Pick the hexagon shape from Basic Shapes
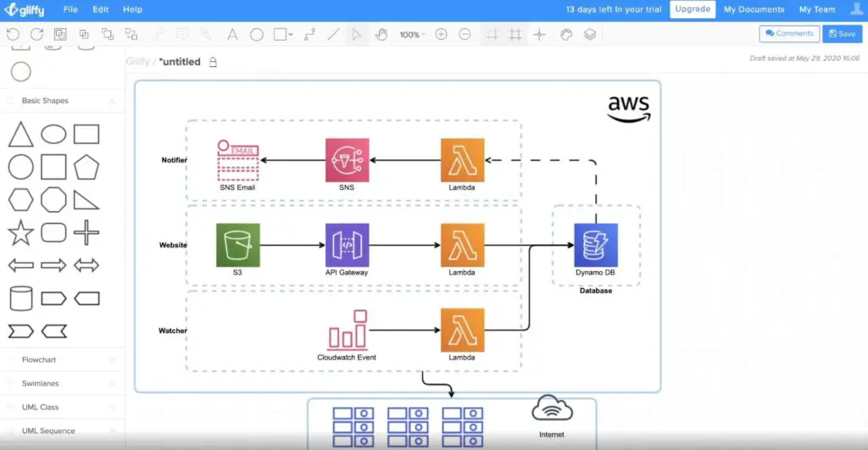868x450 pixels. click(20, 200)
